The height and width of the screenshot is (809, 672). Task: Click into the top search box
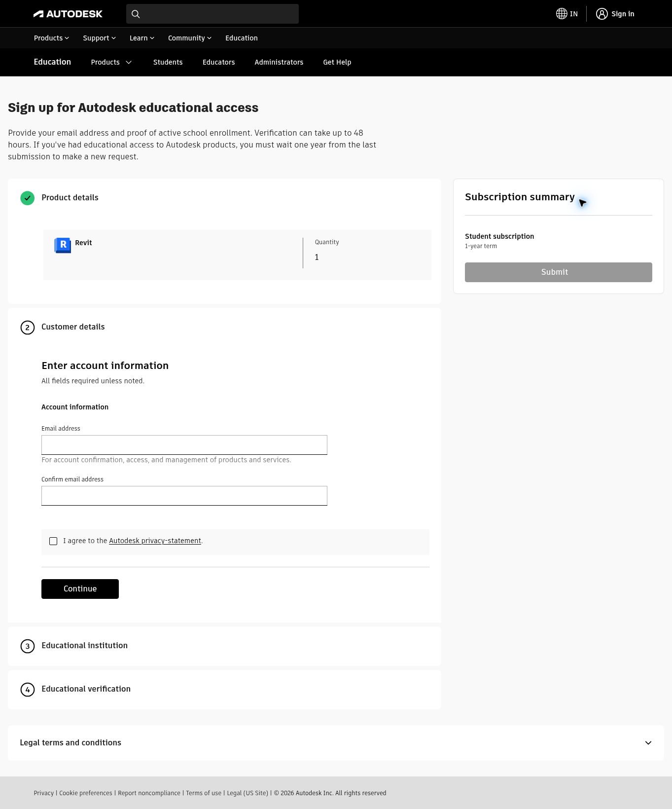(212, 14)
